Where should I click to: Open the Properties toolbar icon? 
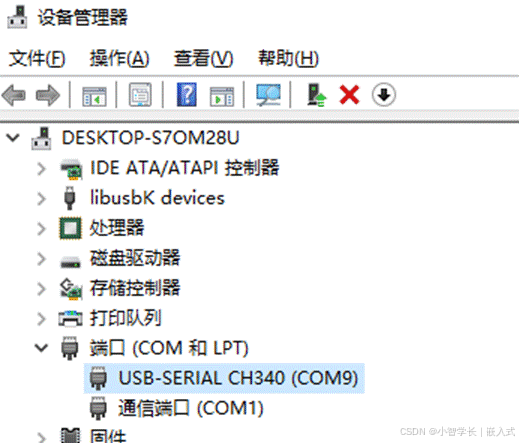(140, 95)
